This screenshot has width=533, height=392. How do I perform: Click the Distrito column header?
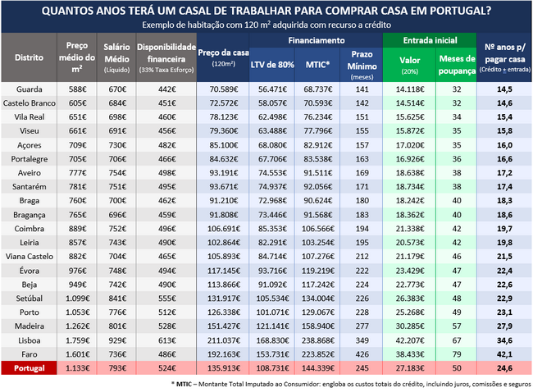[29, 58]
